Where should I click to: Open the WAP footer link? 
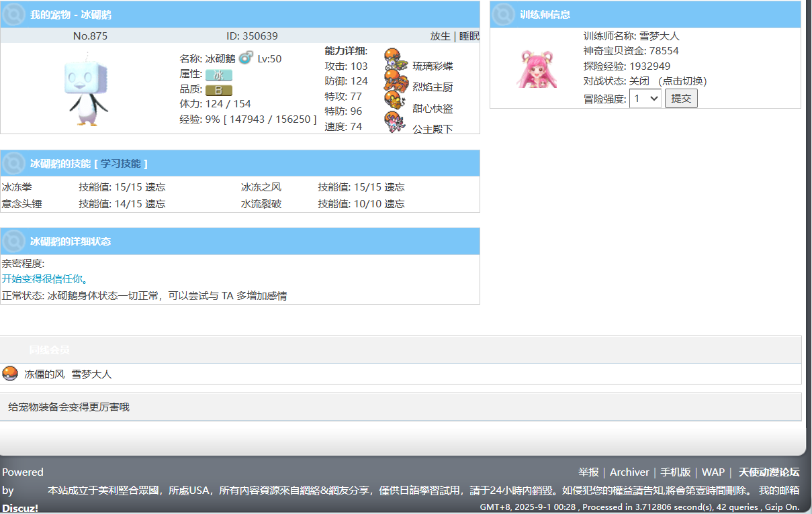(x=713, y=472)
